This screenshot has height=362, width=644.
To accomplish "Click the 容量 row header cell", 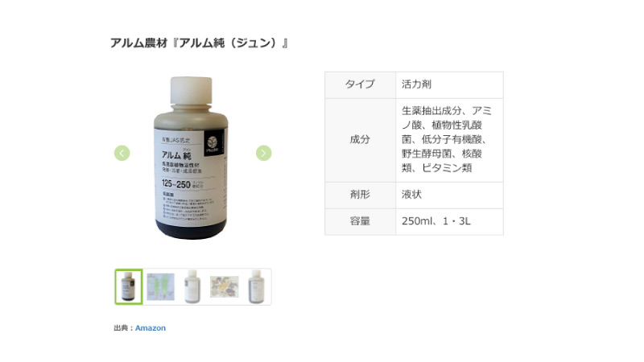I will 360,222.
